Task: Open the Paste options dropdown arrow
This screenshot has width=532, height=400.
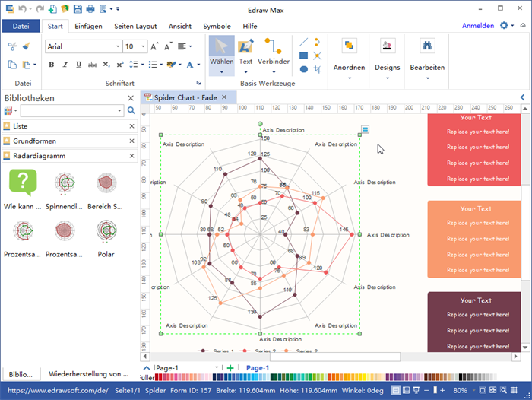Action: point(35,65)
